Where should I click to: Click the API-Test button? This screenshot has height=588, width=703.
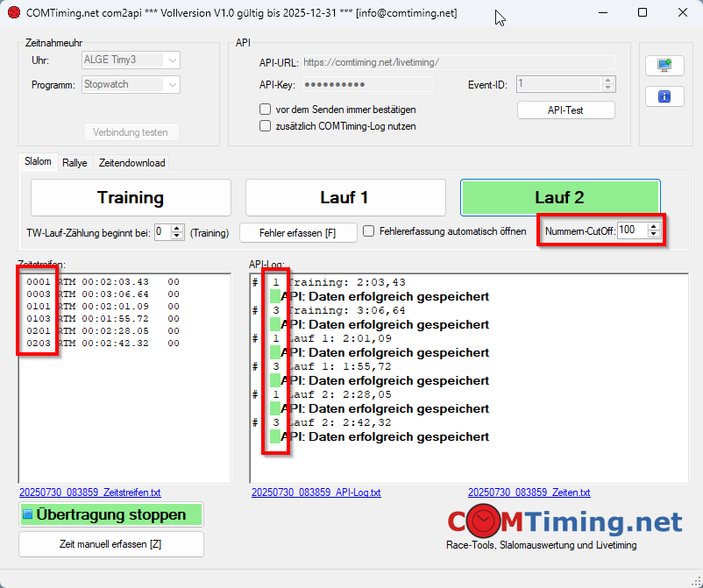pos(565,110)
